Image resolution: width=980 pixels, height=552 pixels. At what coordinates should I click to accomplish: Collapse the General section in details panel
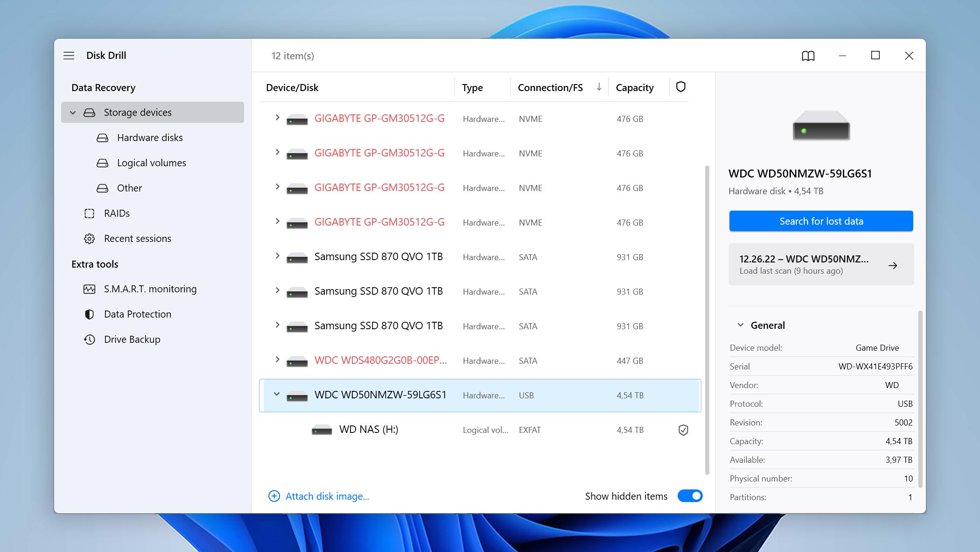[x=740, y=325]
